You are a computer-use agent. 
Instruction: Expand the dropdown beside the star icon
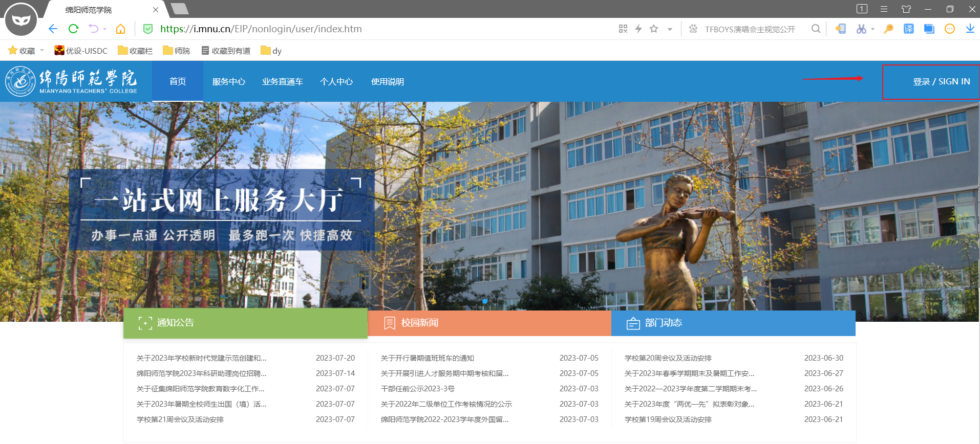670,29
